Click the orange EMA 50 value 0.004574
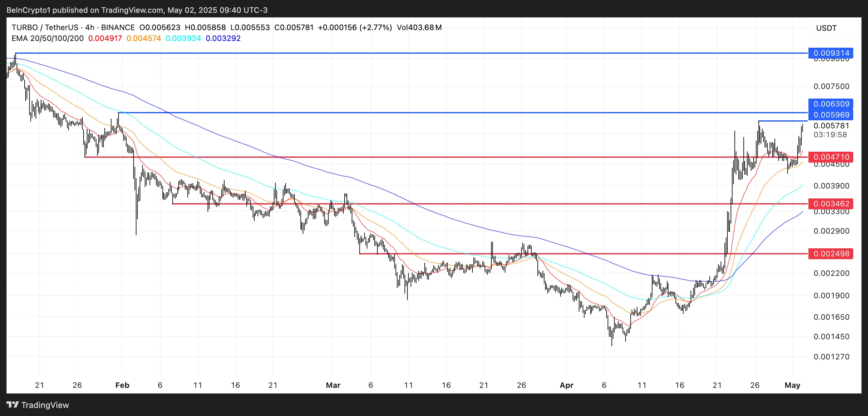 tap(143, 38)
